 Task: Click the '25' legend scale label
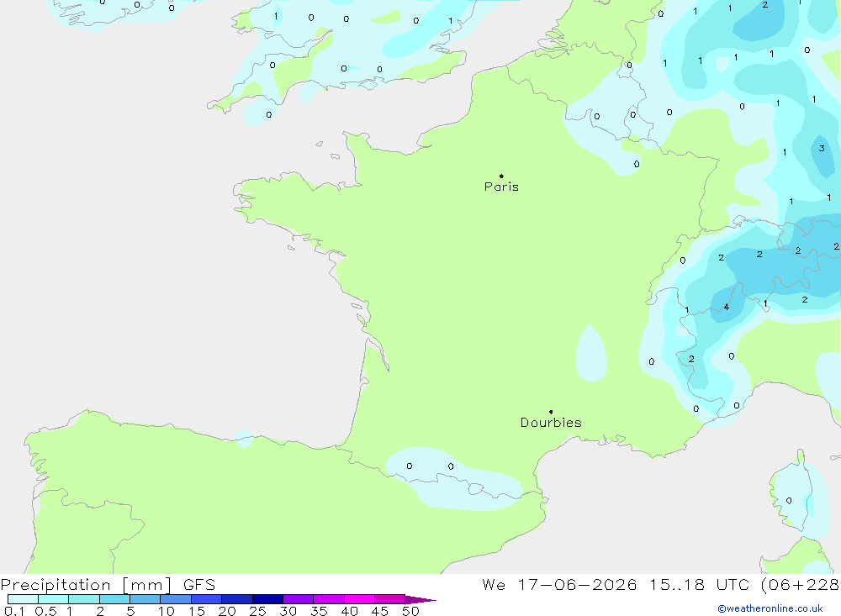[x=257, y=611]
